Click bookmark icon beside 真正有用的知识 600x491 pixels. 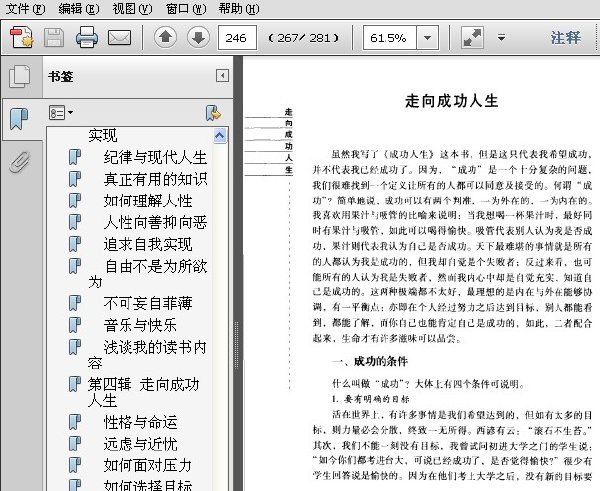click(75, 179)
